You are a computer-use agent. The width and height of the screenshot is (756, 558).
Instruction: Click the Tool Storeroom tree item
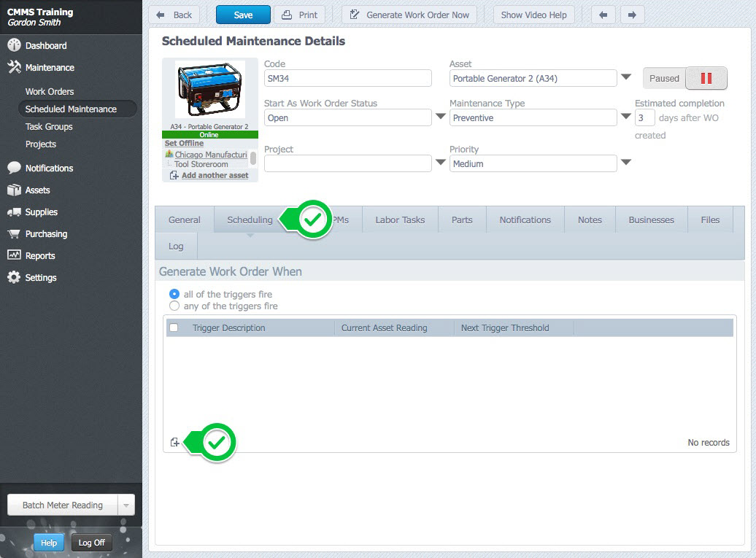tap(201, 164)
